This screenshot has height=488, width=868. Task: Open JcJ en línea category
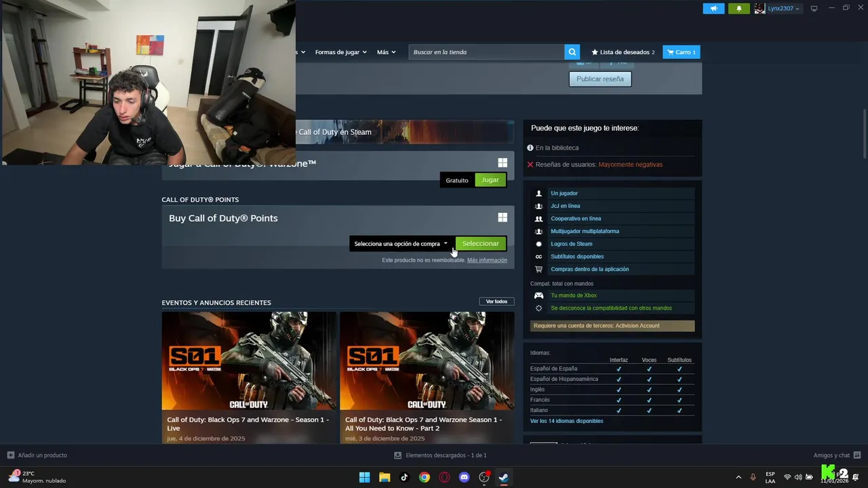(566, 206)
